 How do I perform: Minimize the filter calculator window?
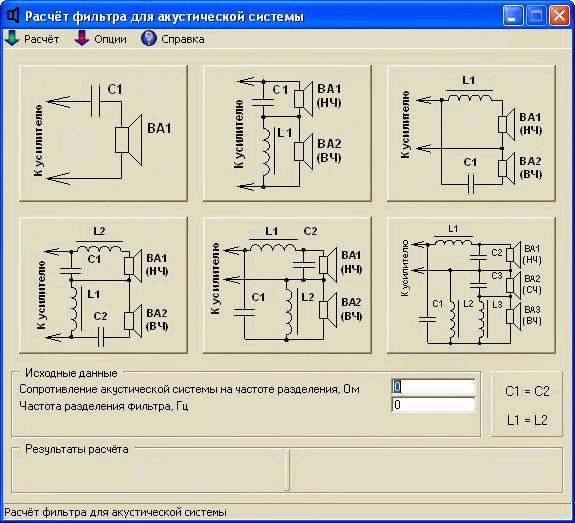tap(513, 16)
